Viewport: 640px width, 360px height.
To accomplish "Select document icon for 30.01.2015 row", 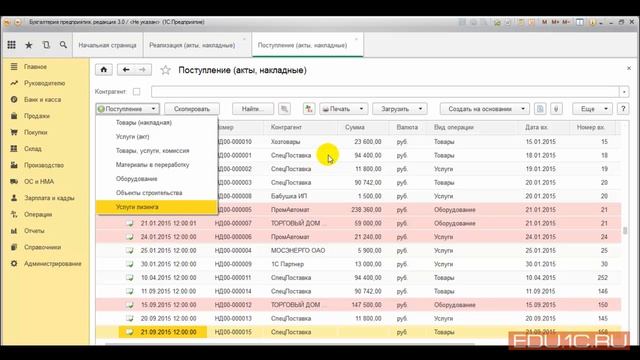I will coord(129,264).
